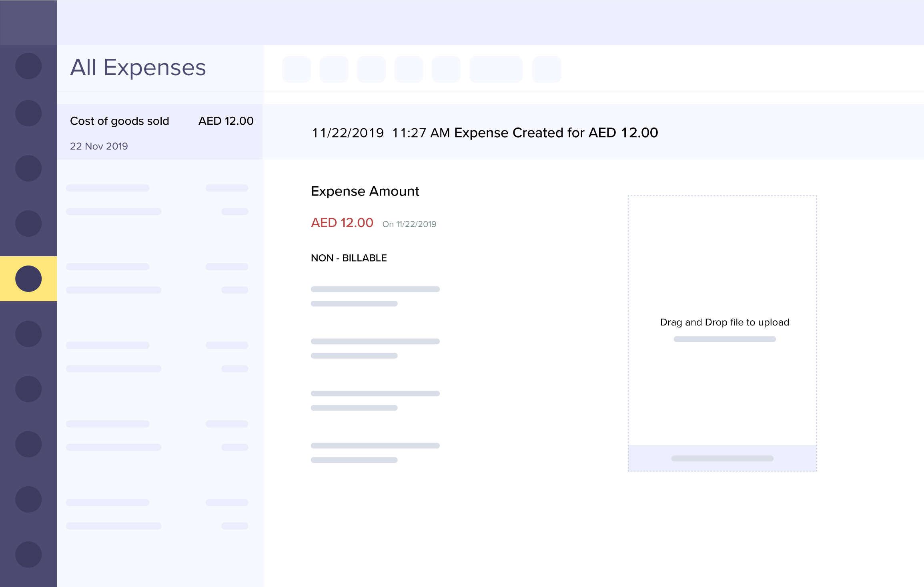Viewport: 924px width, 587px height.
Task: Click the last toolbar placeholder button
Action: [x=547, y=70]
